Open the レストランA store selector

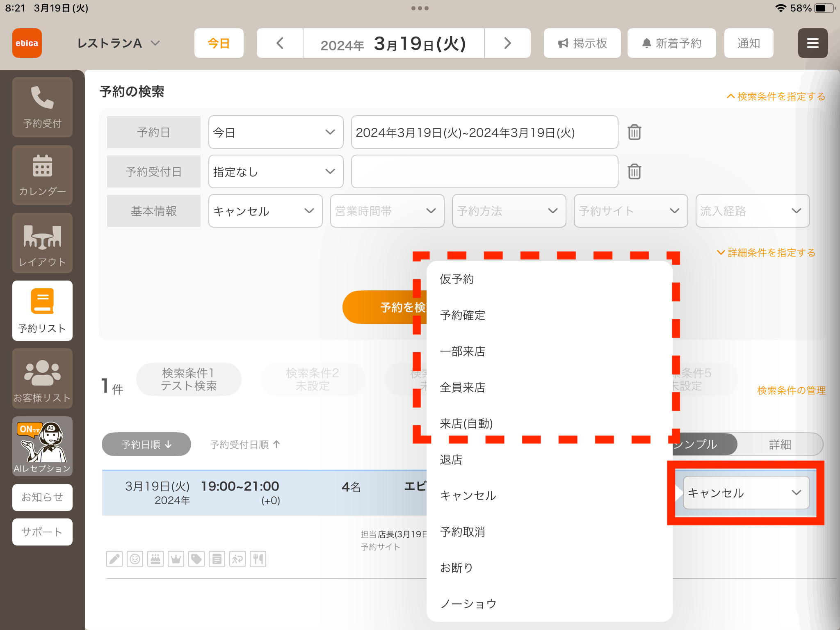pyautogui.click(x=119, y=43)
